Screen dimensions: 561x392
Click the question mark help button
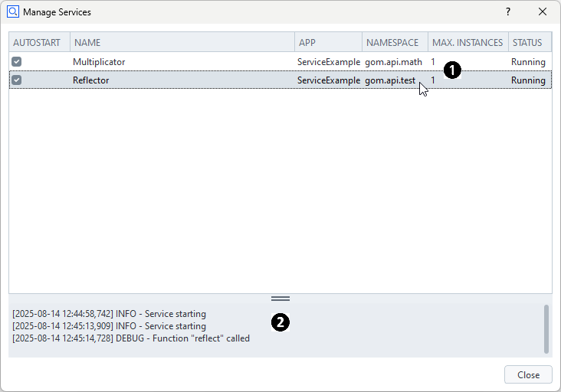pyautogui.click(x=507, y=12)
